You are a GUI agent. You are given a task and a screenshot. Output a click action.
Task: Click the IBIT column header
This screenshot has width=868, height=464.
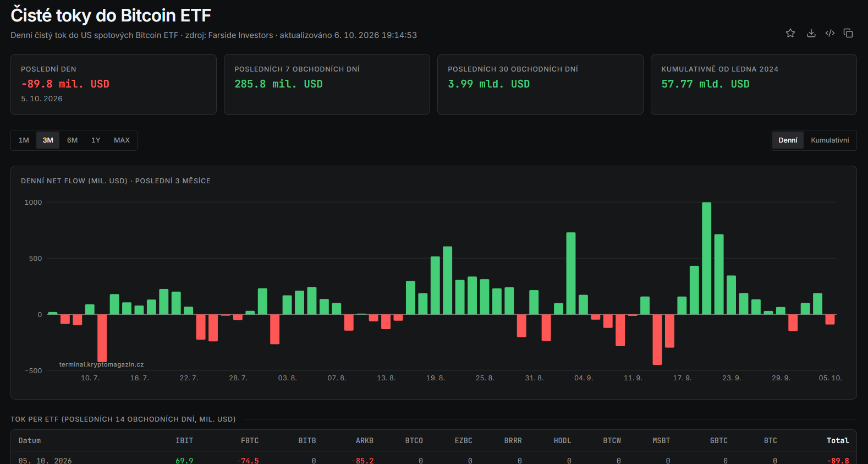point(184,441)
